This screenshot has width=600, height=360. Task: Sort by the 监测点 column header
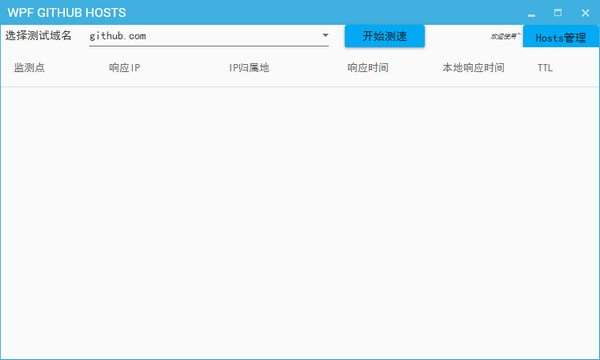29,68
